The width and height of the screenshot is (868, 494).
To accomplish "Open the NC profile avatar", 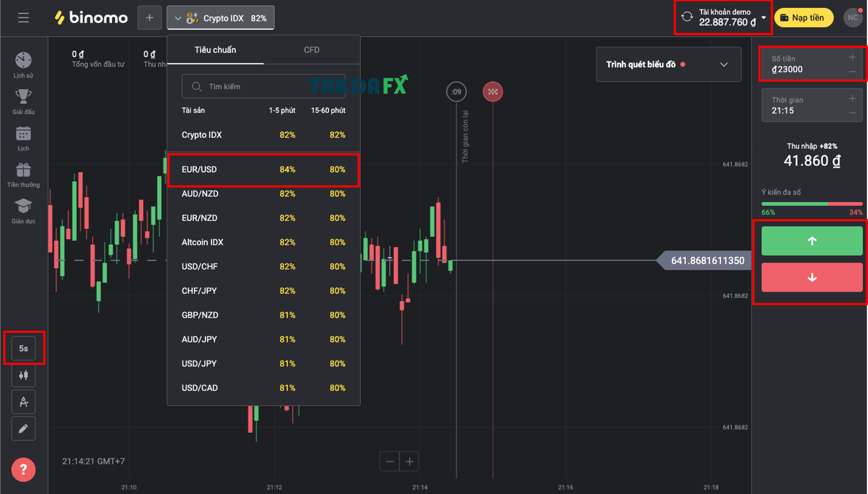I will coord(853,18).
